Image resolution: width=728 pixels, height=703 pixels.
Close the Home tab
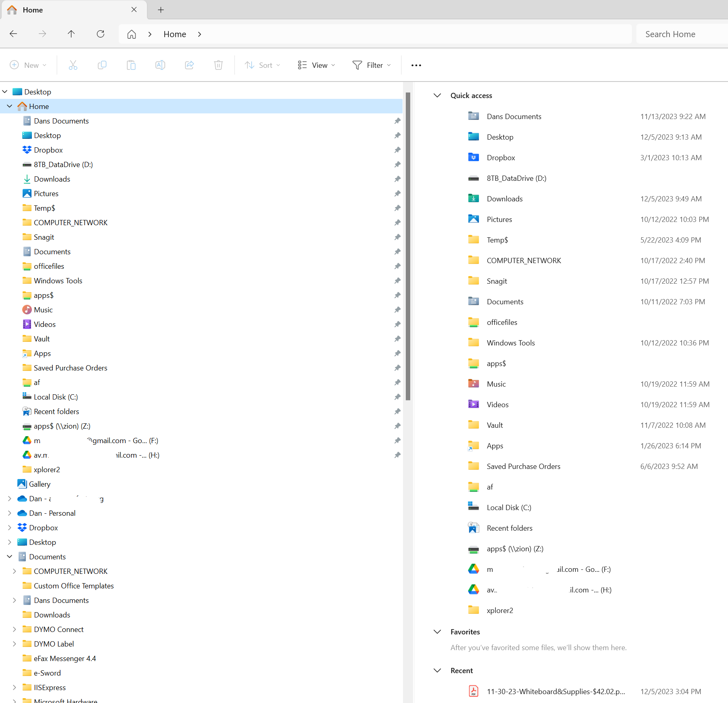[134, 10]
